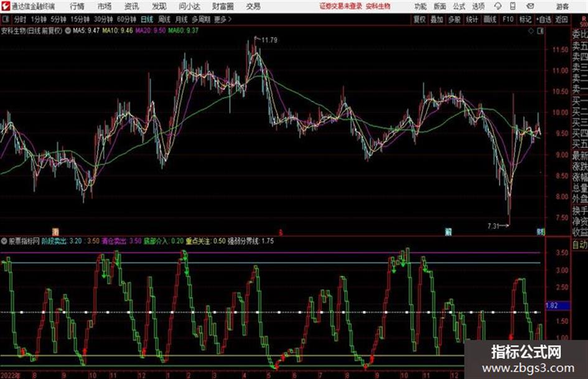The height and width of the screenshot is (379, 588).
Task: Click the 重点关注 0.50 indicator label
Action: tap(206, 241)
